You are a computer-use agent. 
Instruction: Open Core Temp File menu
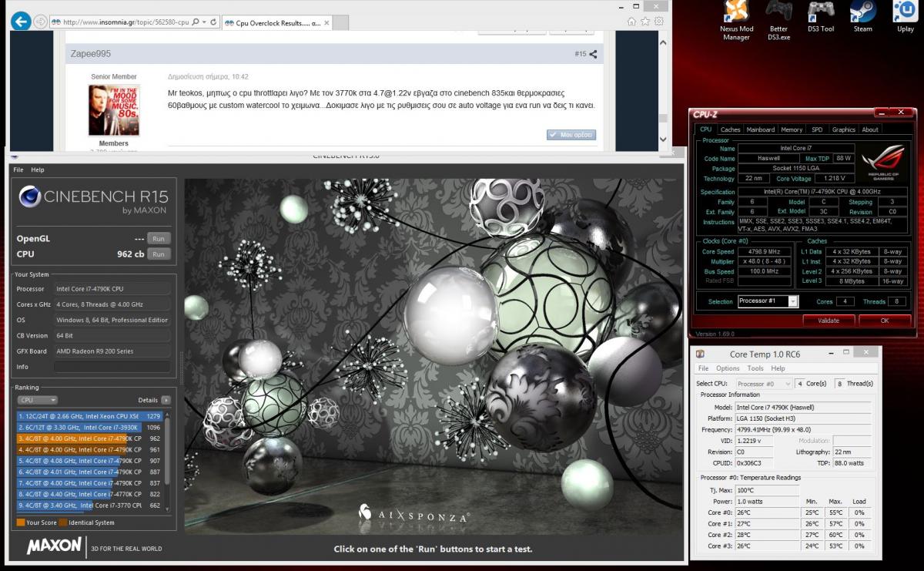coord(703,368)
